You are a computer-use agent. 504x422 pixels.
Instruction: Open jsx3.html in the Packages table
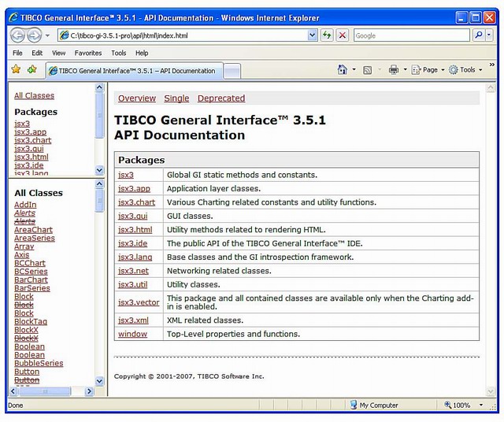pos(135,230)
